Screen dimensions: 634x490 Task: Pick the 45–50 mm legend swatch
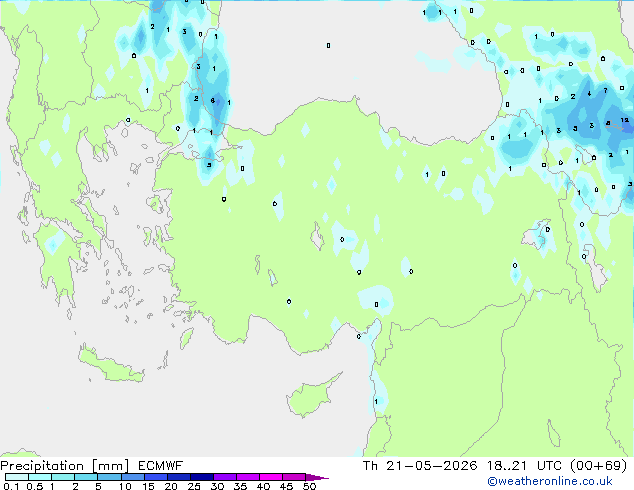(294, 477)
